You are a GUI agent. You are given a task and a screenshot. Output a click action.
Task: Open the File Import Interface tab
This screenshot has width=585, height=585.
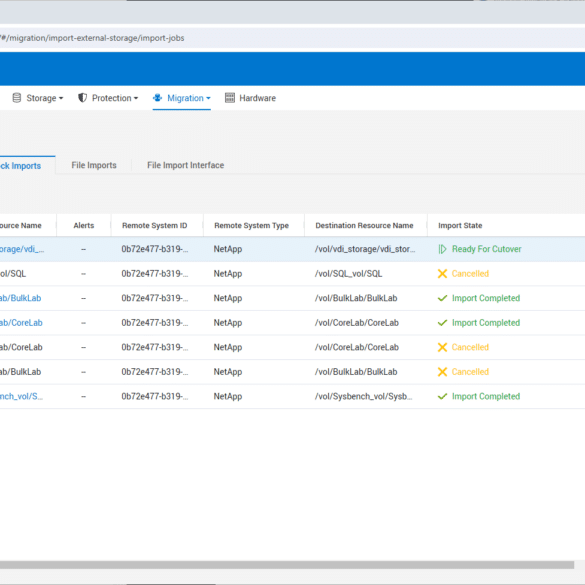point(185,165)
